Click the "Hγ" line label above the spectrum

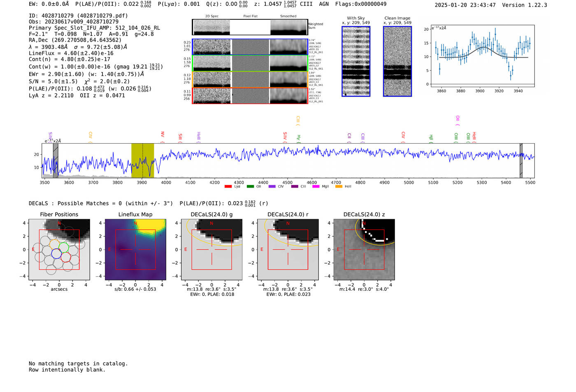299,139
